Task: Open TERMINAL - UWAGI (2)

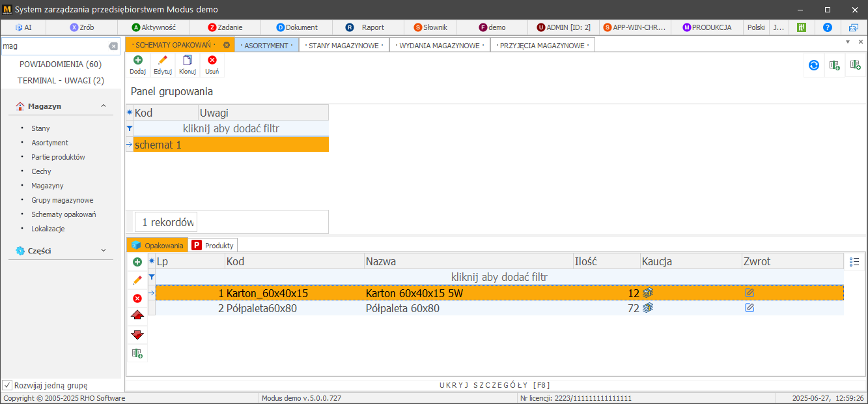Action: click(x=61, y=80)
